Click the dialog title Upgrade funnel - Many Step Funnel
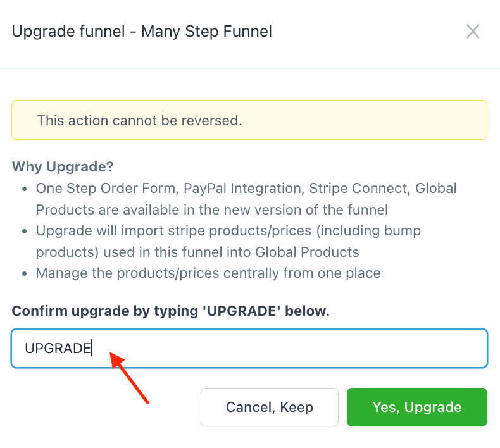Screen dimensions: 500x448 pyautogui.click(x=142, y=31)
